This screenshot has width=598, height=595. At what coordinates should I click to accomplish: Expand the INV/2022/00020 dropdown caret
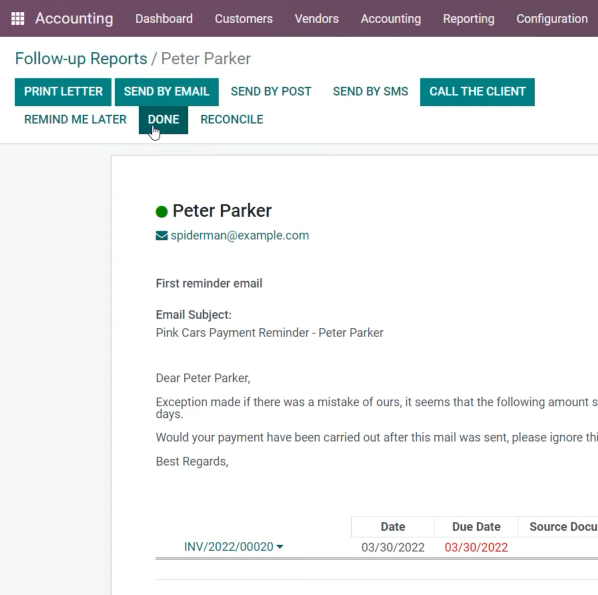tap(280, 547)
